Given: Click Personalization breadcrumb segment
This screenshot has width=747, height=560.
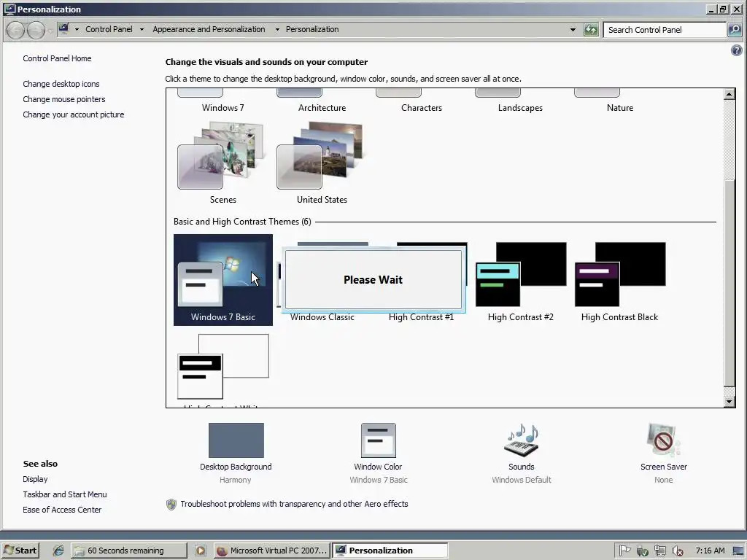Looking at the screenshot, I should click(x=312, y=29).
